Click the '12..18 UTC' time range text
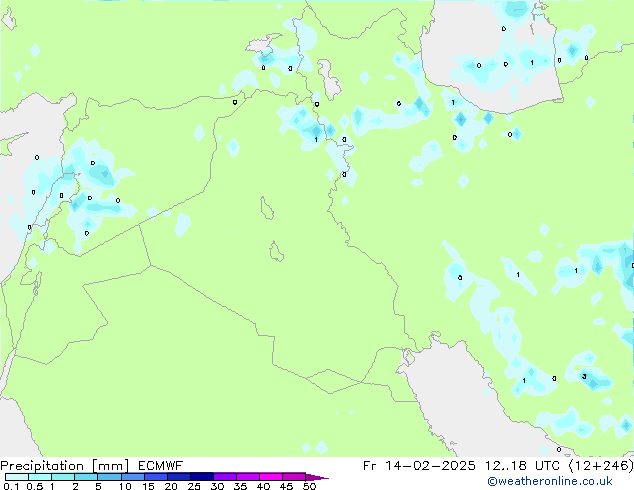Viewport: 634px width, 490px height. [x=523, y=466]
